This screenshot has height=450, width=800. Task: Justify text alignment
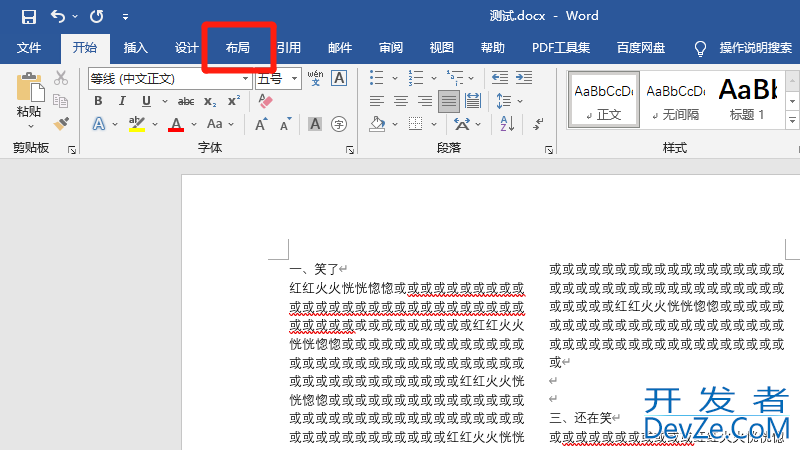pos(448,101)
